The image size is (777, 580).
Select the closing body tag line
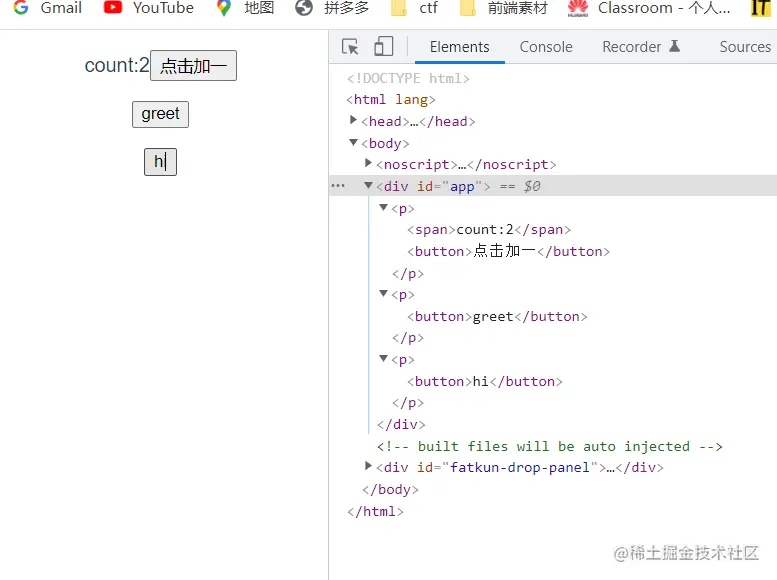(x=390, y=489)
